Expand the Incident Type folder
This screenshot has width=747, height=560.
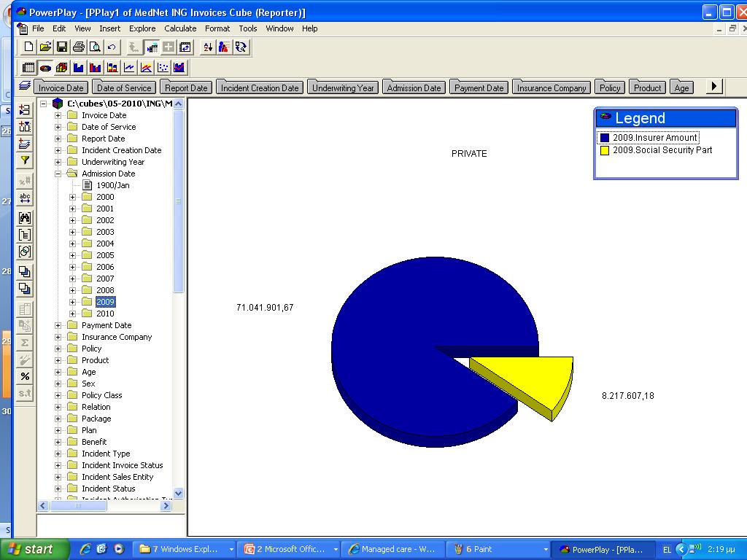click(x=58, y=454)
